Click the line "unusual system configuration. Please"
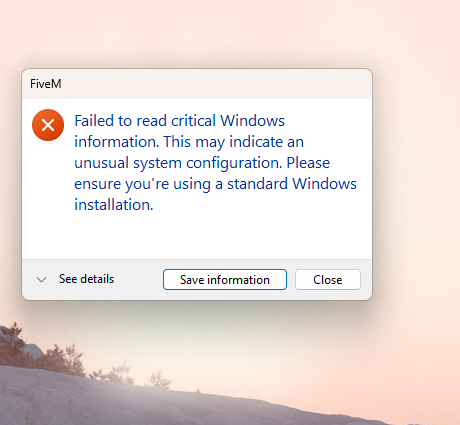Viewport: 460px width, 425px height. tap(202, 163)
